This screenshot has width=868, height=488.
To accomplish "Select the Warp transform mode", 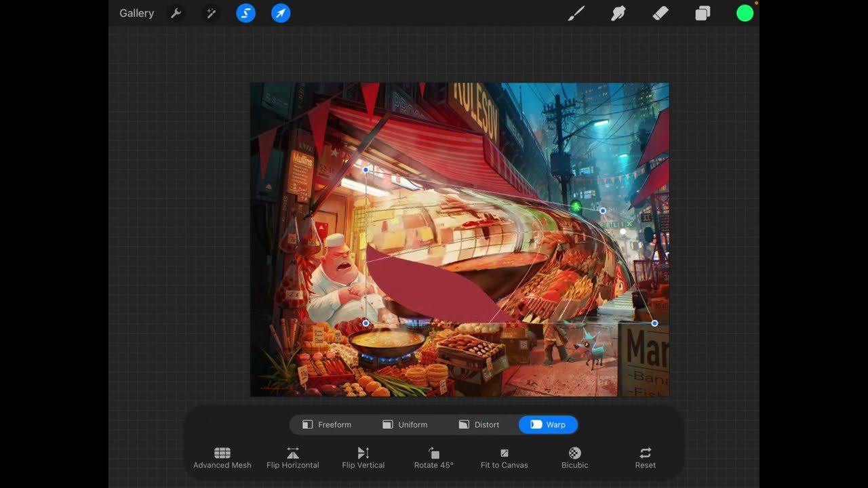I will click(x=548, y=425).
